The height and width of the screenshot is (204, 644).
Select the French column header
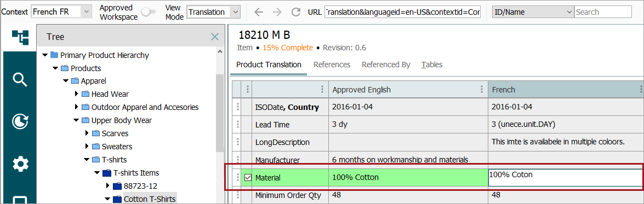click(x=566, y=89)
